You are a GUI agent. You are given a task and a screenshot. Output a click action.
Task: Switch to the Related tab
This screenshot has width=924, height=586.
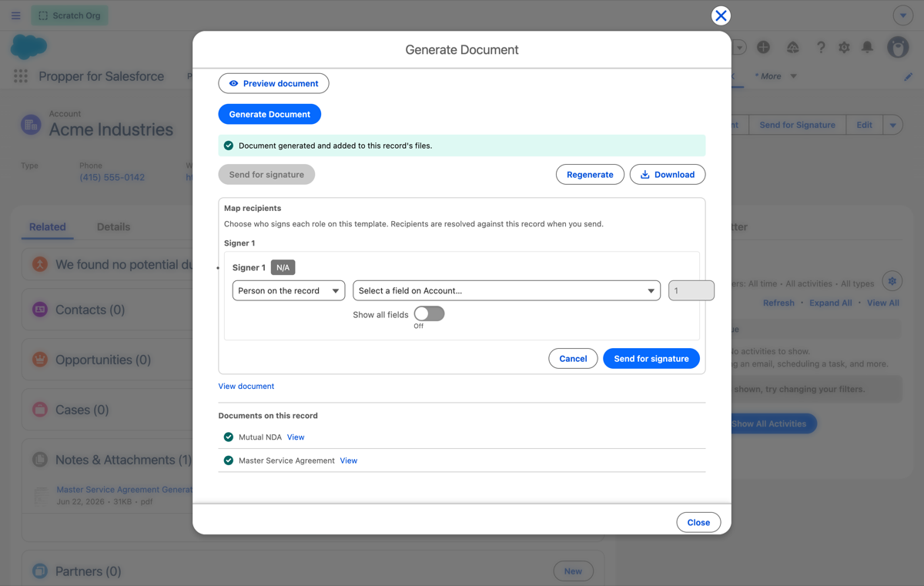[x=48, y=226]
